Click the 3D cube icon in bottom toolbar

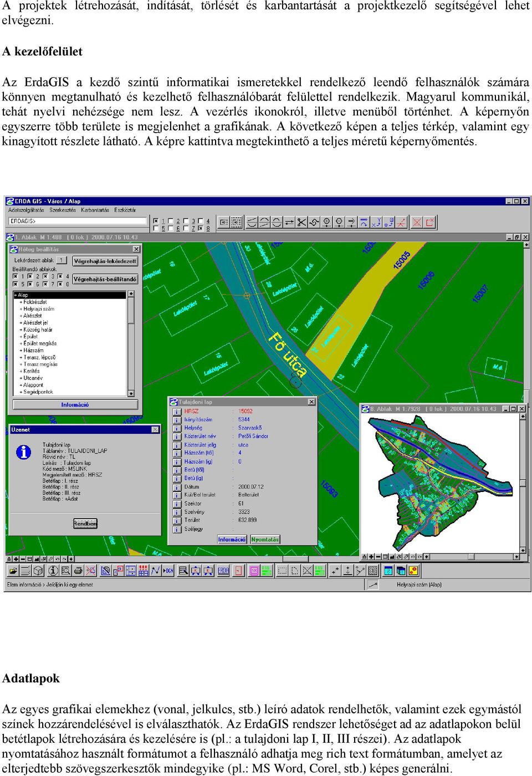point(38,570)
